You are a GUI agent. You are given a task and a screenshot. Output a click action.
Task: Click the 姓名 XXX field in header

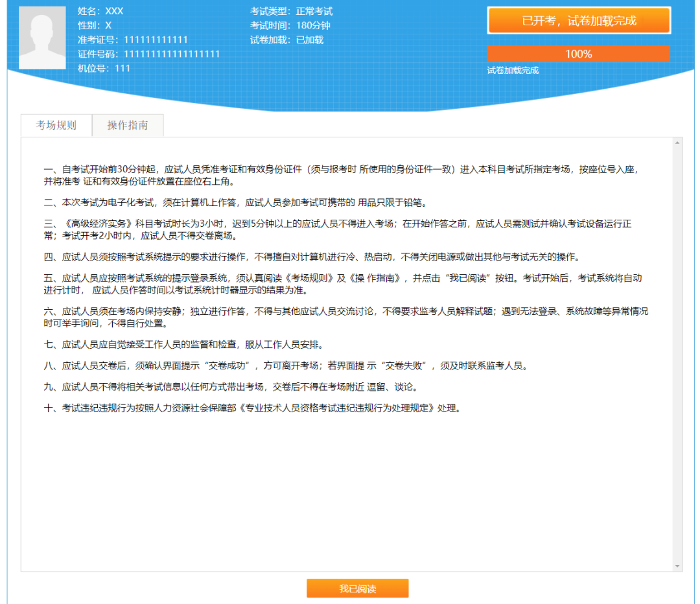[x=100, y=11]
